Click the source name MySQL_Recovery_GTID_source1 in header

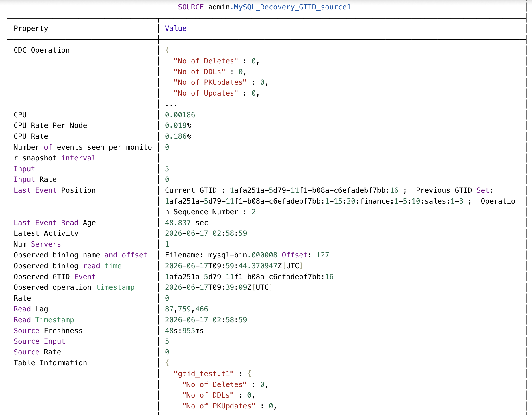(292, 7)
